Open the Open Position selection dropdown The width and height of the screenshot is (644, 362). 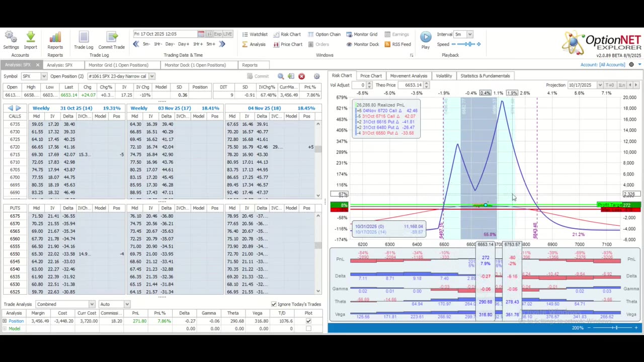point(151,76)
